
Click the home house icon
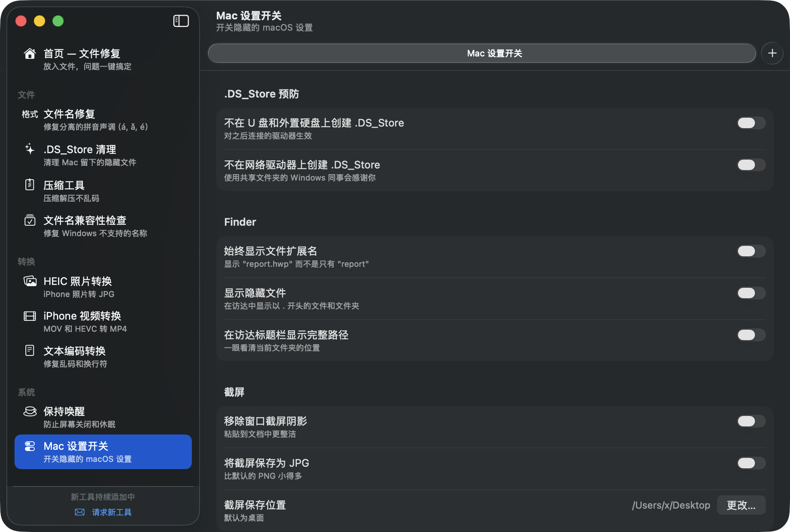30,54
